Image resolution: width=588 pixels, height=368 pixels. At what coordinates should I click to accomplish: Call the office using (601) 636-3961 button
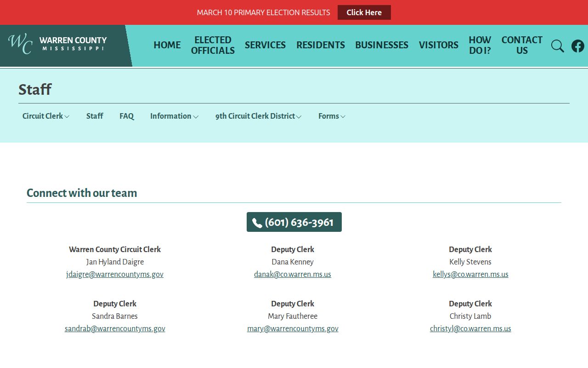click(x=294, y=222)
